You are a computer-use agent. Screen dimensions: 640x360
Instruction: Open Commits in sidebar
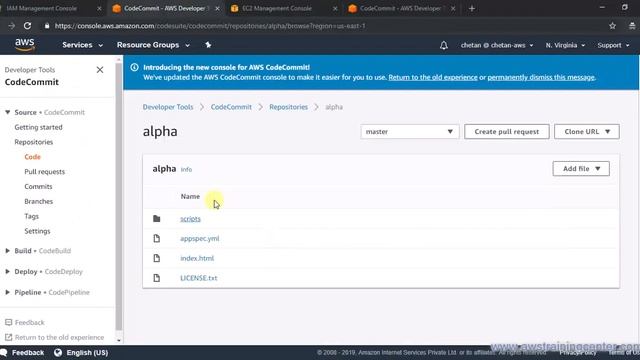[x=38, y=187]
